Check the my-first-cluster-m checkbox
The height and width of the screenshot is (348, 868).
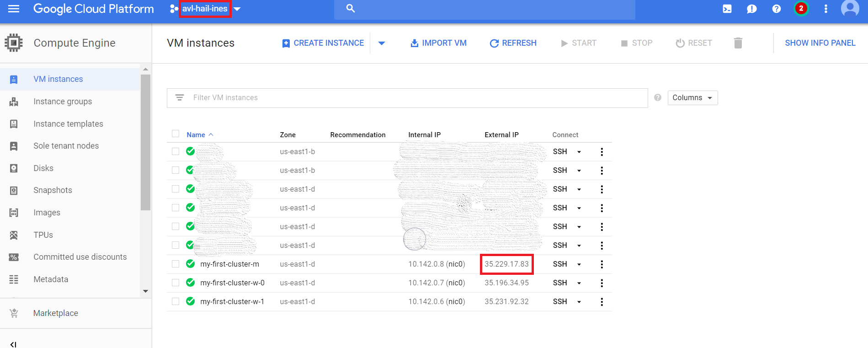[x=176, y=264]
